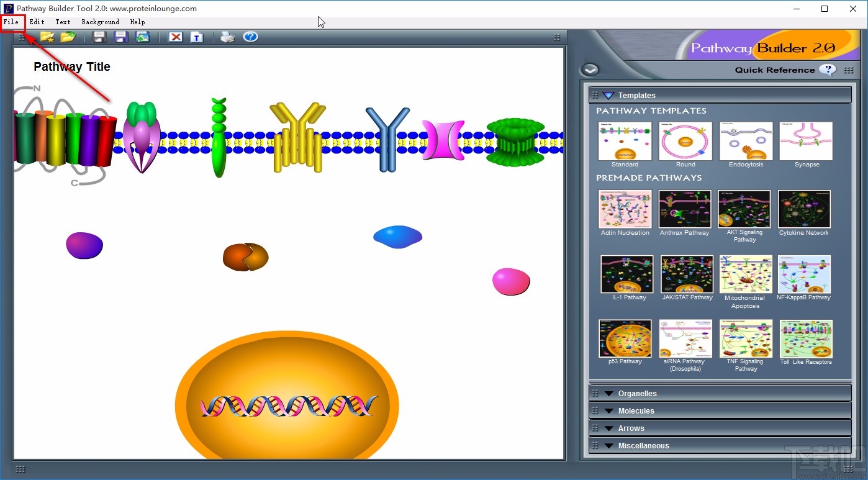Screen dimensions: 868x480
Task: Select the blue flat protein blob
Action: [x=398, y=237]
